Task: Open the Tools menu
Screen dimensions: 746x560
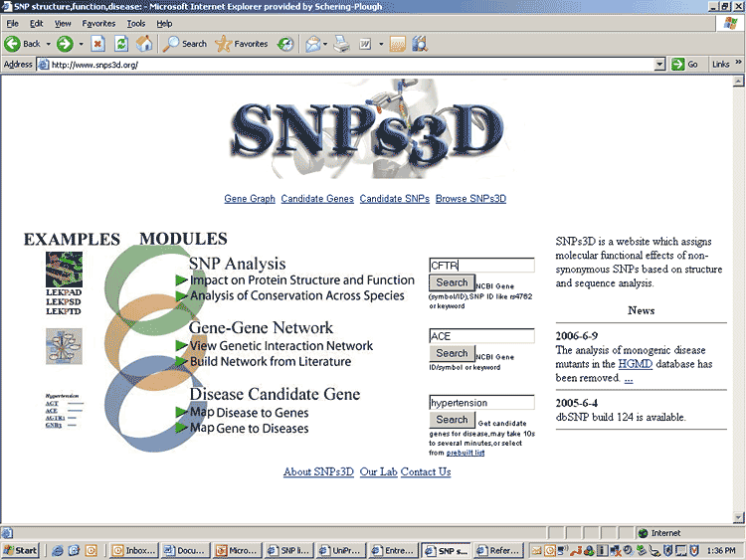Action: (136, 23)
